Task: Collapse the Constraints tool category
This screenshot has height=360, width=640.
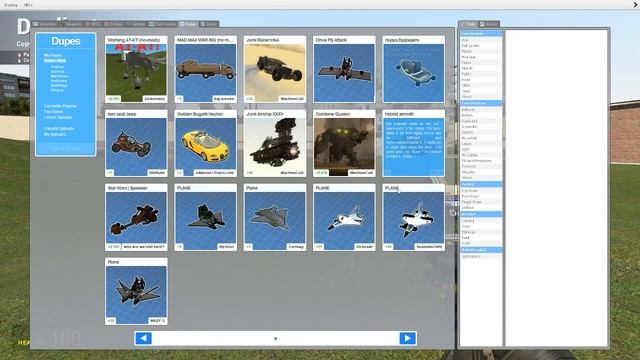Action: coord(481,34)
